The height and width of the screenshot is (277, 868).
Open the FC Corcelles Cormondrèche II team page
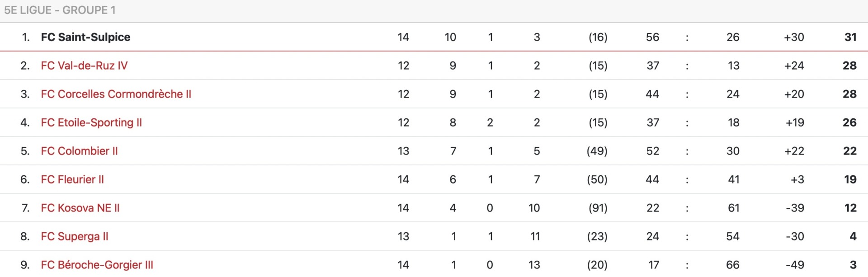click(116, 94)
